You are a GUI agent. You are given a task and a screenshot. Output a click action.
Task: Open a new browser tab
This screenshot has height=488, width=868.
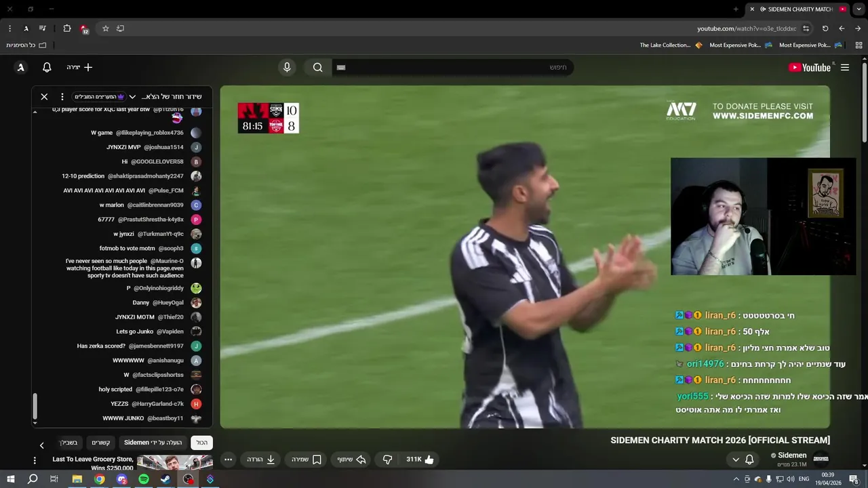tap(736, 9)
